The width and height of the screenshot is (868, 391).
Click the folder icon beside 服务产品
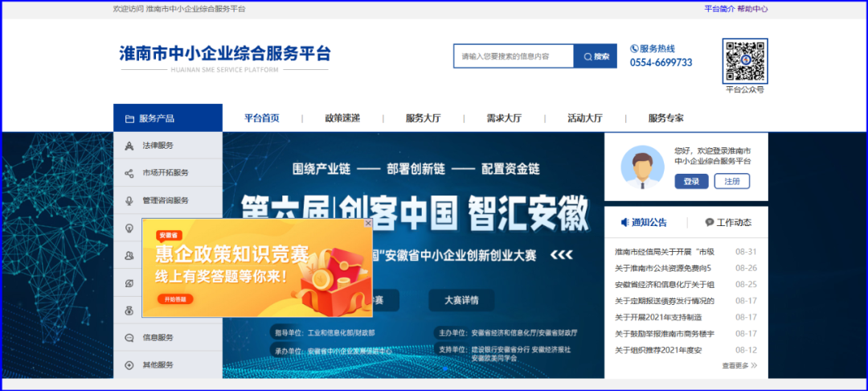click(x=129, y=118)
